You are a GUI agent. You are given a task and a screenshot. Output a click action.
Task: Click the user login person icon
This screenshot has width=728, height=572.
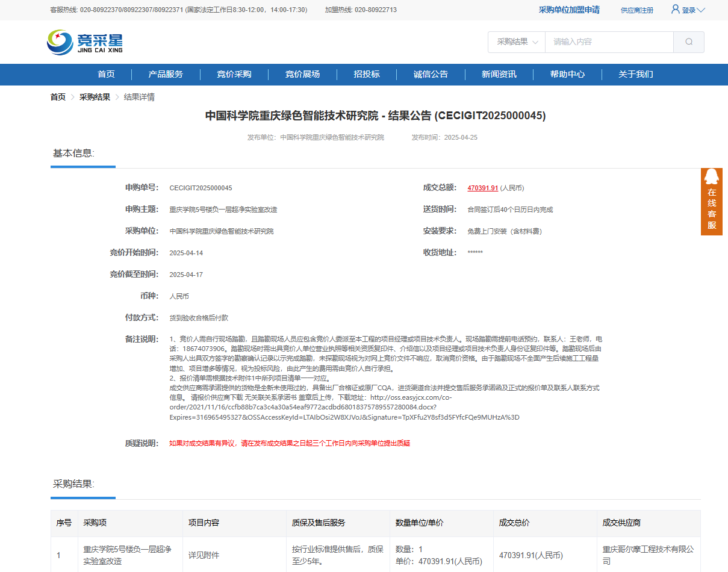pyautogui.click(x=674, y=10)
